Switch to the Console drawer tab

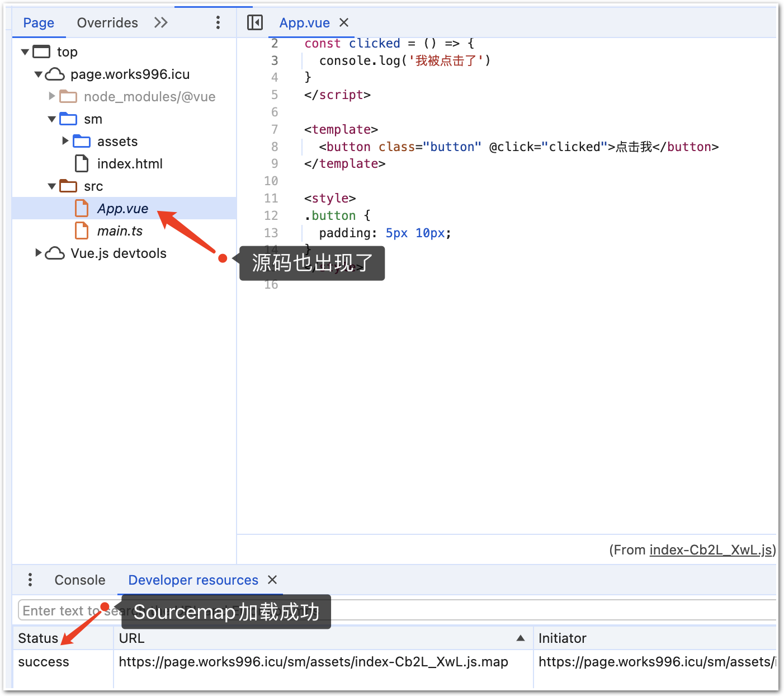[x=80, y=580]
